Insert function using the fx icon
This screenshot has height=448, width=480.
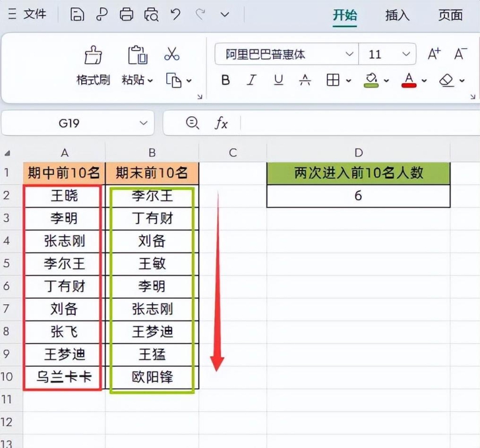point(221,123)
